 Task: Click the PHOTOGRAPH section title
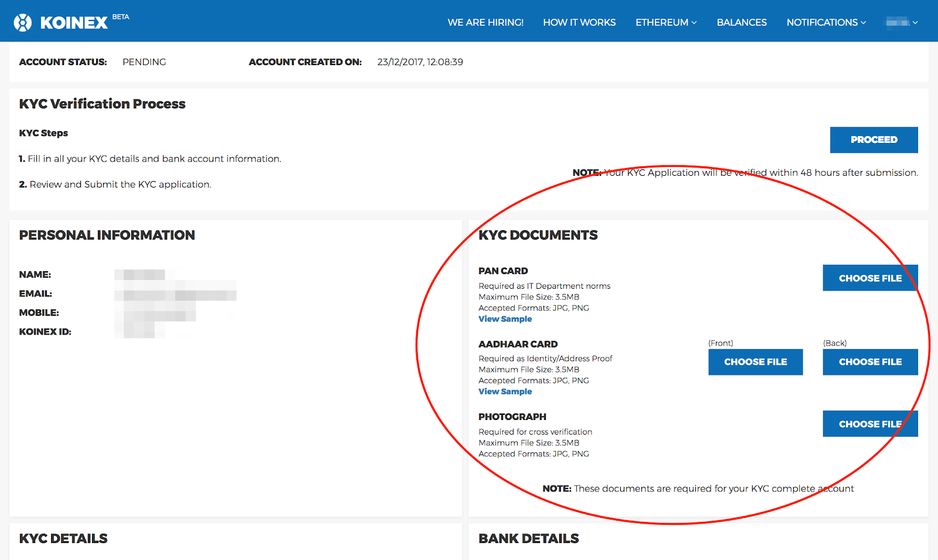512,416
